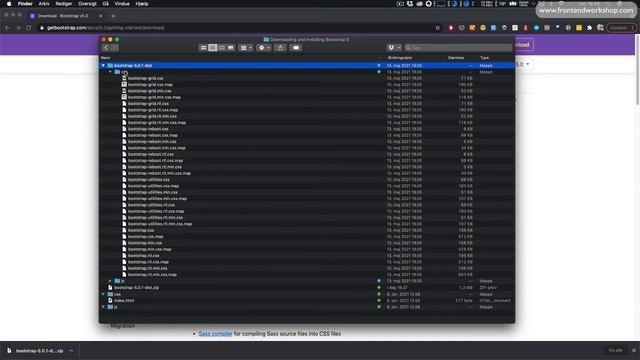640x360 pixels.
Task: Bookmark the page with the star icon
Action: (x=438, y=28)
